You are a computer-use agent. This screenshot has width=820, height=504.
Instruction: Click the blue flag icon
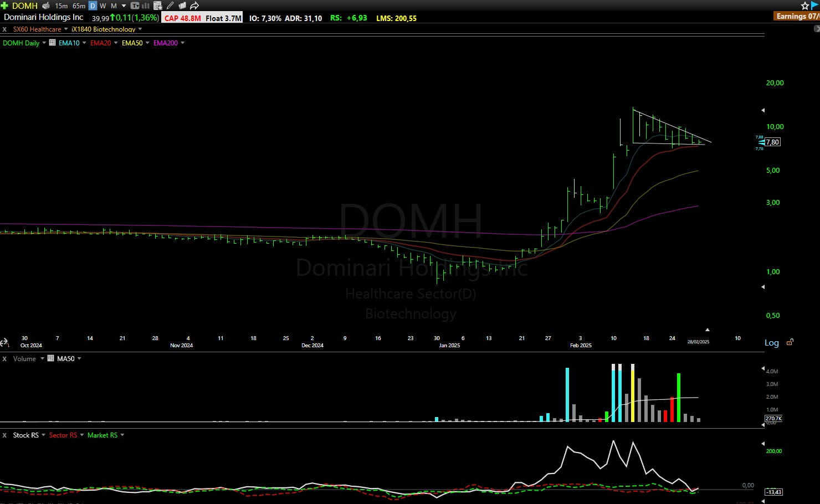point(815,6)
